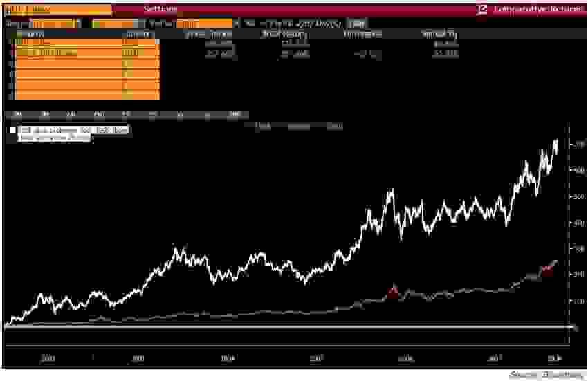Edit the first row currency field
The width and height of the screenshot is (588, 381).
coord(140,43)
